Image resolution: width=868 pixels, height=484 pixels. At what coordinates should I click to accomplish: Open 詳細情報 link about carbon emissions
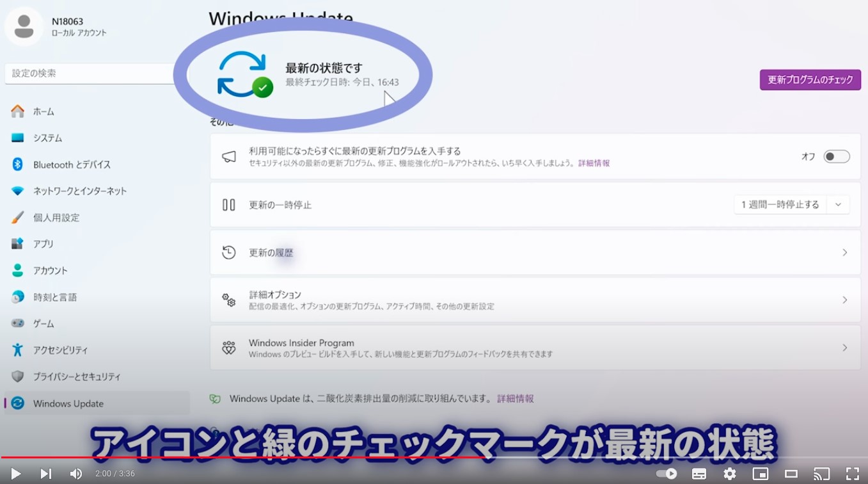click(x=516, y=399)
